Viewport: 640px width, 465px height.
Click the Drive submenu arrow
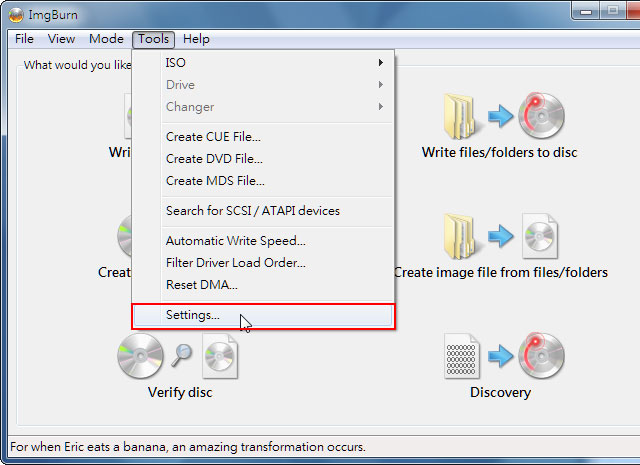tap(380, 85)
